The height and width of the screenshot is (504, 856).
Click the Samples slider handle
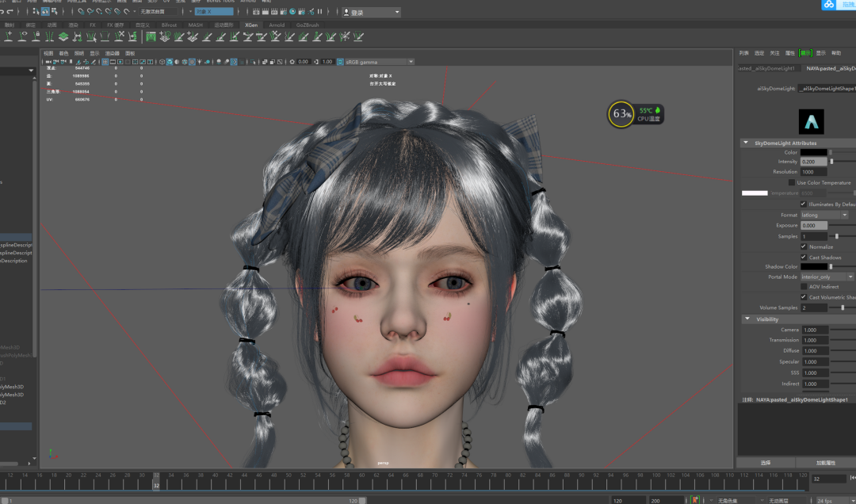click(x=837, y=236)
